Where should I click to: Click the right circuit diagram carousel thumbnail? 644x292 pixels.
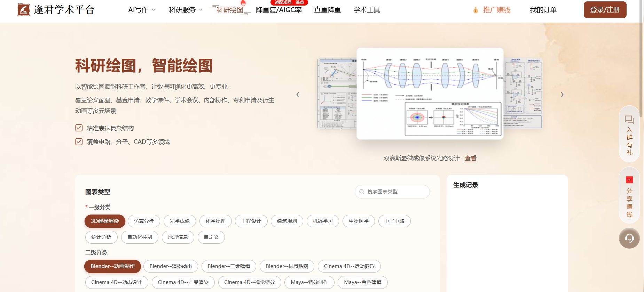coord(523,93)
